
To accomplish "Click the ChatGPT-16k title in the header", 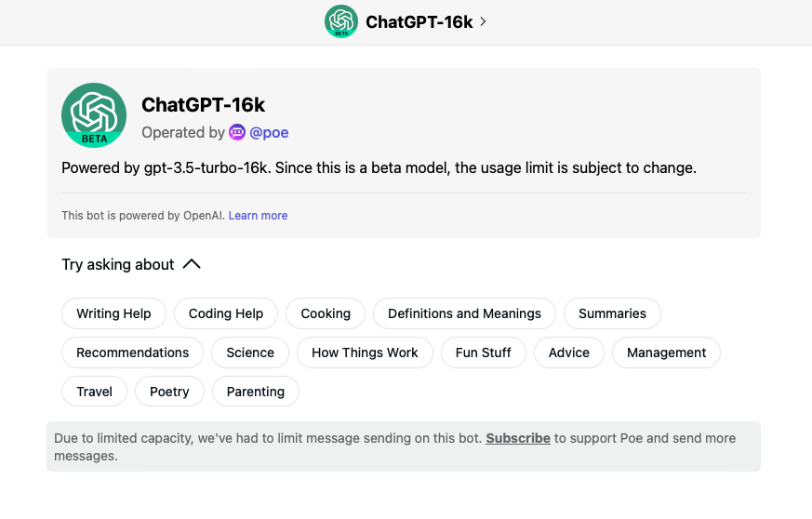I will [419, 21].
